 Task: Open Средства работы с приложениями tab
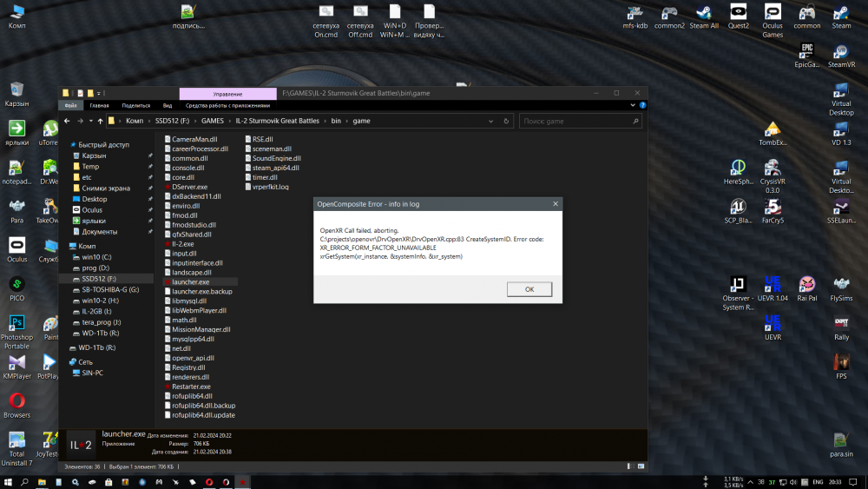(227, 105)
